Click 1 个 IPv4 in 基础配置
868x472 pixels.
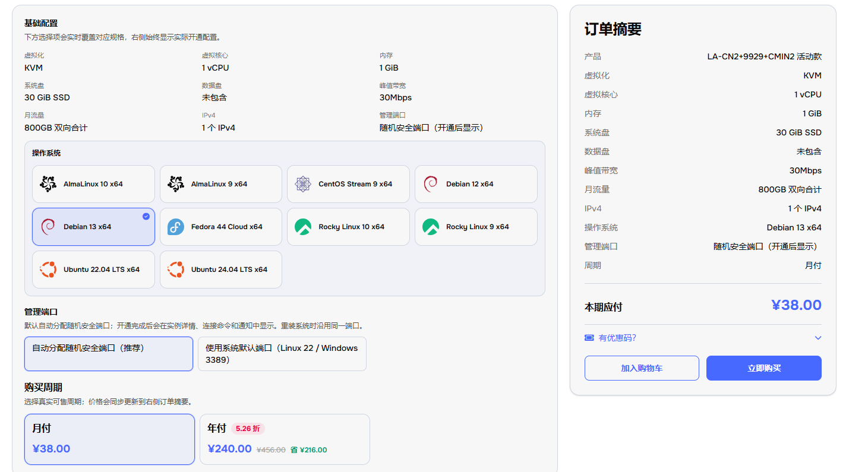(219, 128)
